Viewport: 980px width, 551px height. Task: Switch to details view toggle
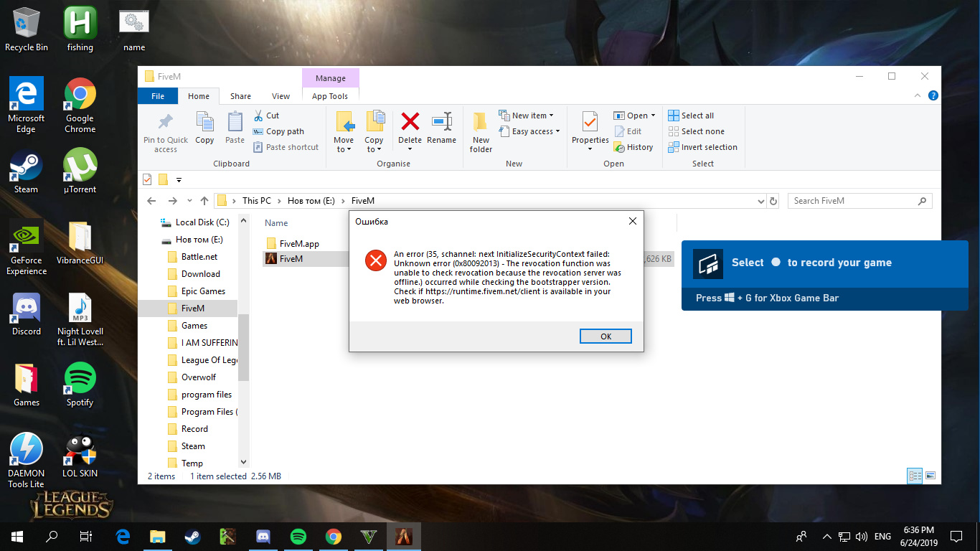click(x=915, y=476)
